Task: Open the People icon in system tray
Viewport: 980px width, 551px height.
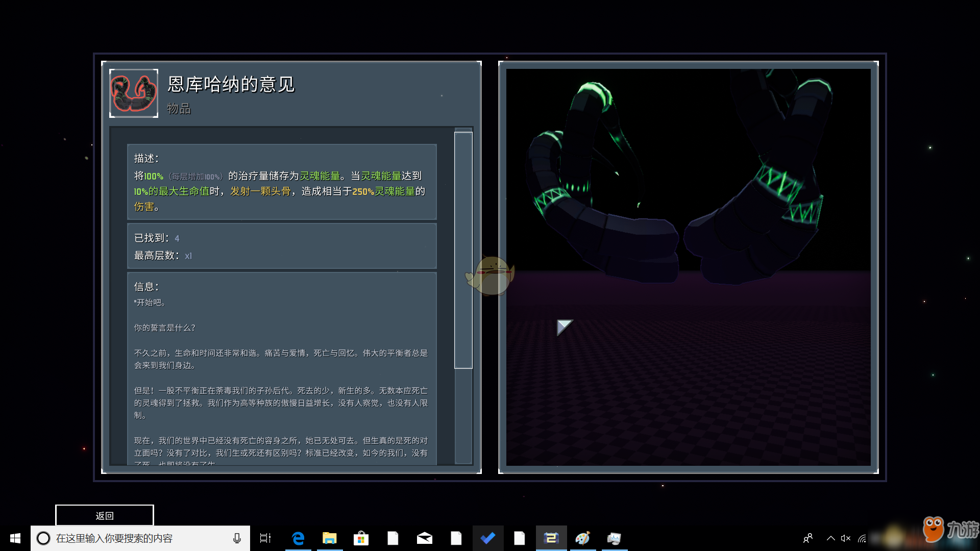Action: click(808, 538)
